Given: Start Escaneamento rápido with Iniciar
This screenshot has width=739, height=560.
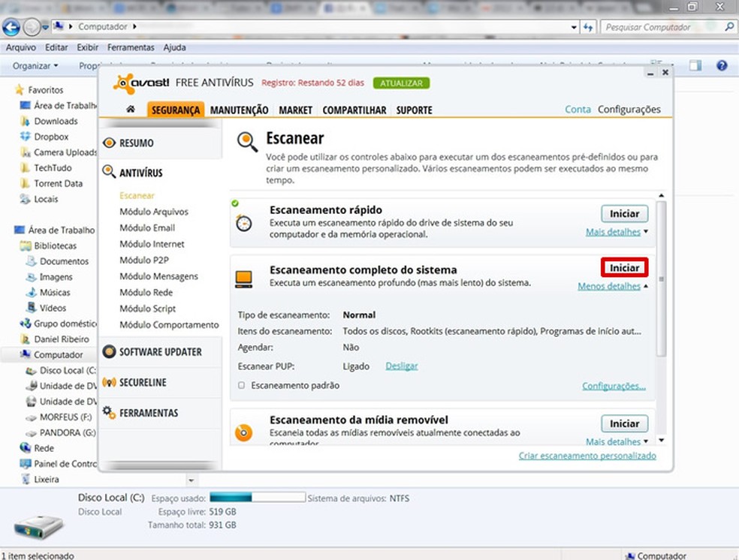Looking at the screenshot, I should coord(625,213).
